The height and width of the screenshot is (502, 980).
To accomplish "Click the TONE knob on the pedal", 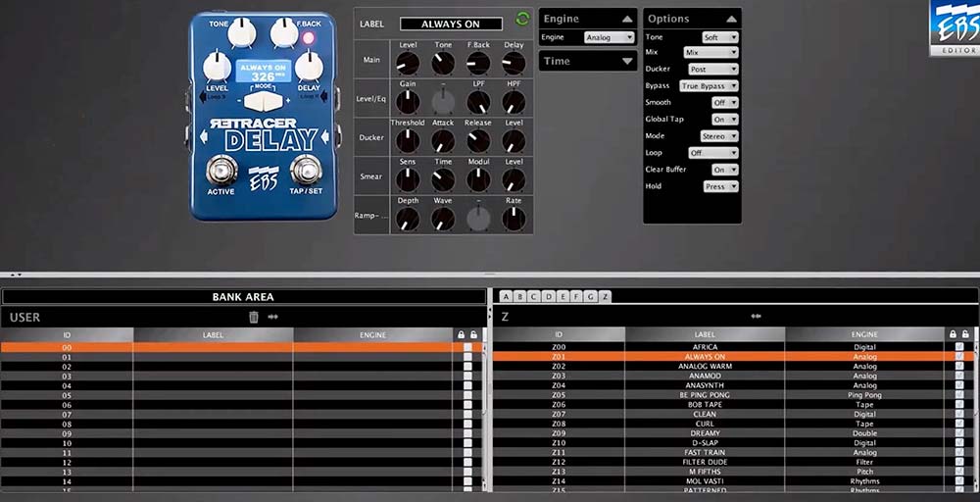I will pyautogui.click(x=242, y=32).
